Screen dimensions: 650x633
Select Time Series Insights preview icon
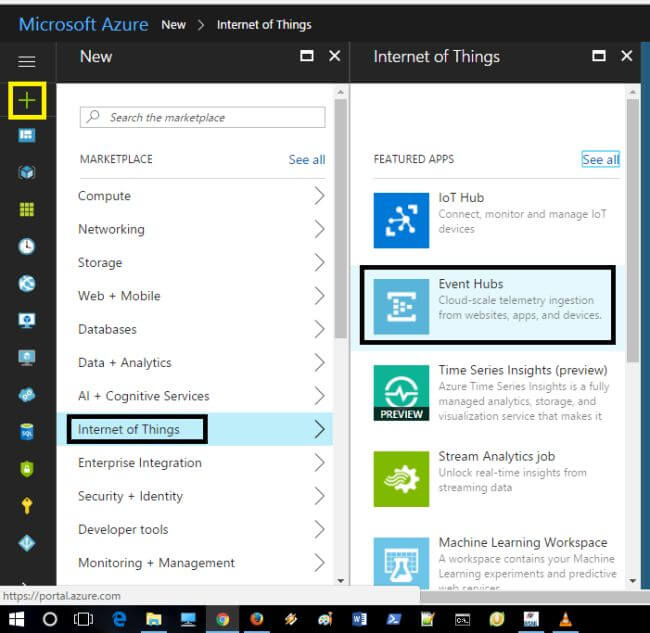(401, 393)
